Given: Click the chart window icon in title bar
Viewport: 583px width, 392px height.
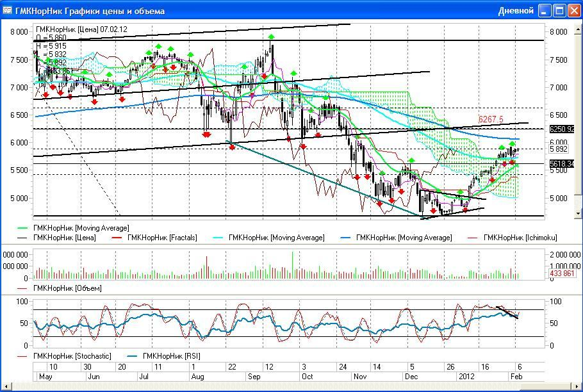Looking at the screenshot, I should (7, 10).
